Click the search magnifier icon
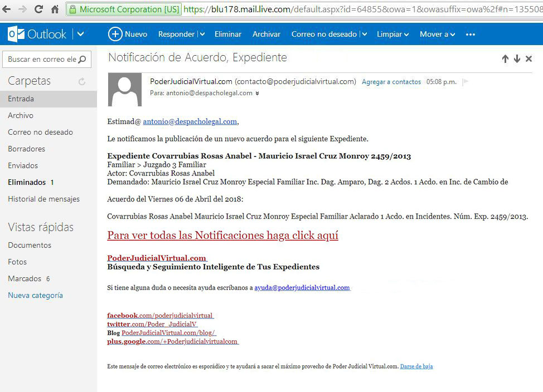 (83, 59)
